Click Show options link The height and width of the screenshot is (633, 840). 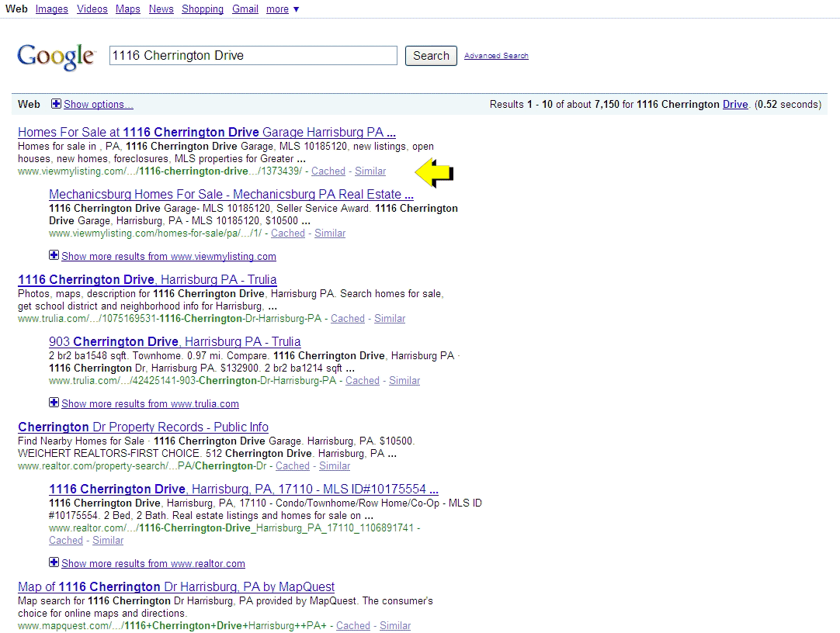(98, 105)
